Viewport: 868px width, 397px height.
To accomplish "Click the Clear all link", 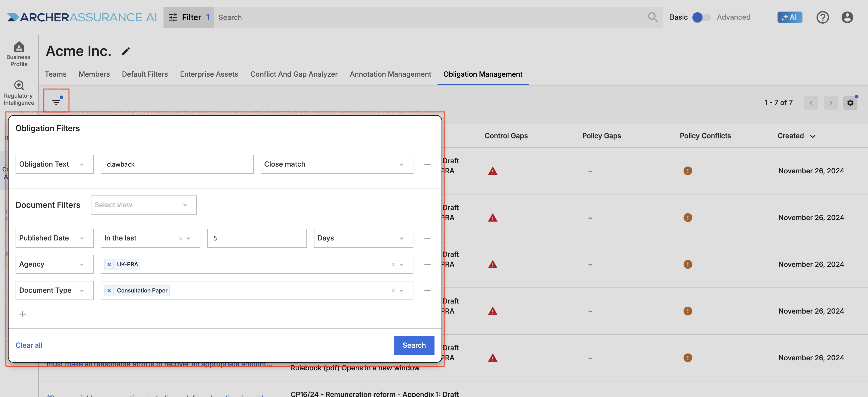I will click(29, 345).
